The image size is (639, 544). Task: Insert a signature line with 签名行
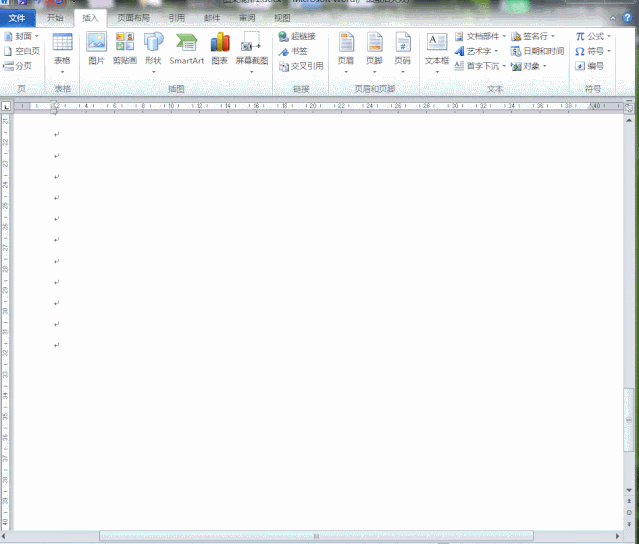pos(533,36)
